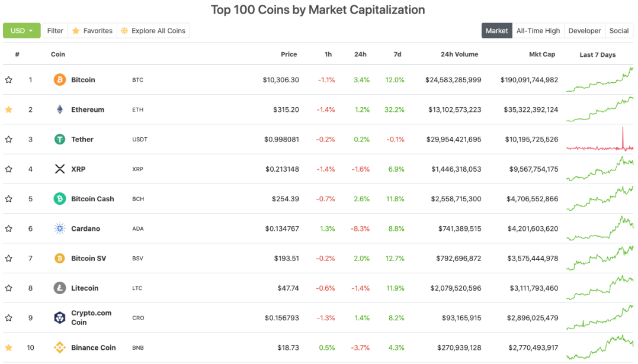Open Tether's last 7 days sparkline chart
The image size is (638, 364).
(599, 139)
